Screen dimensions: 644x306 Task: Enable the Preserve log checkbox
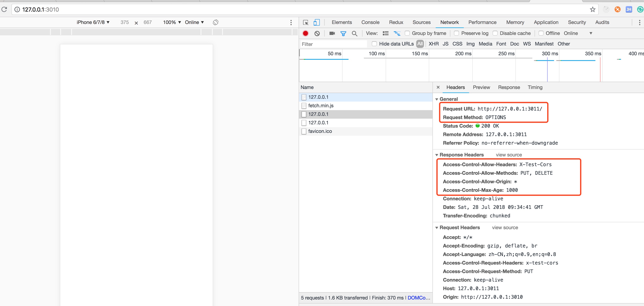click(456, 33)
